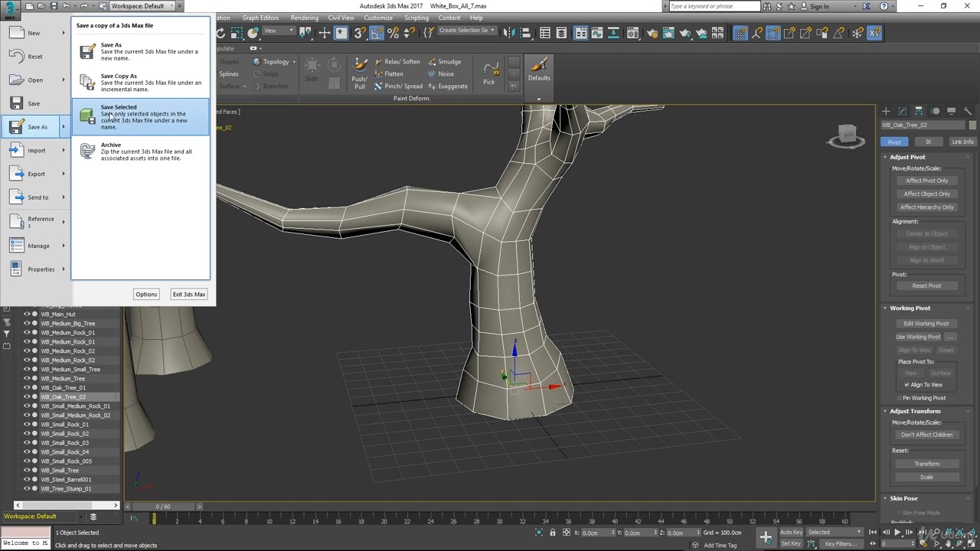Click the Noise paint deform tool
The image size is (980, 551).
coord(440,73)
